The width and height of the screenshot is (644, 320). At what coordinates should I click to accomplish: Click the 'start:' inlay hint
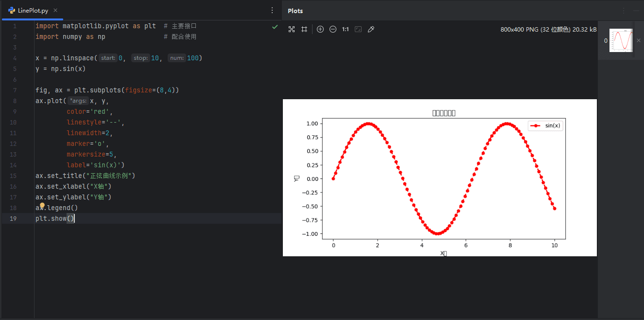tap(108, 58)
